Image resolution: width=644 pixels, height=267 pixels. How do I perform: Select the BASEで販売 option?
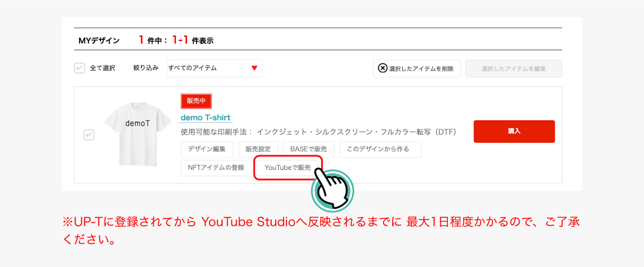pyautogui.click(x=308, y=150)
